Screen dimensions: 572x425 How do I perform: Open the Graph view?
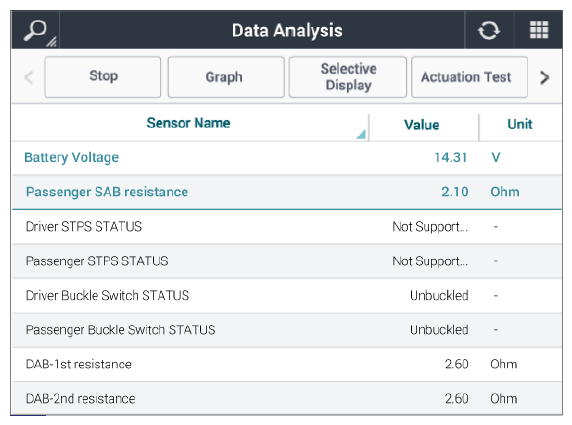click(226, 77)
